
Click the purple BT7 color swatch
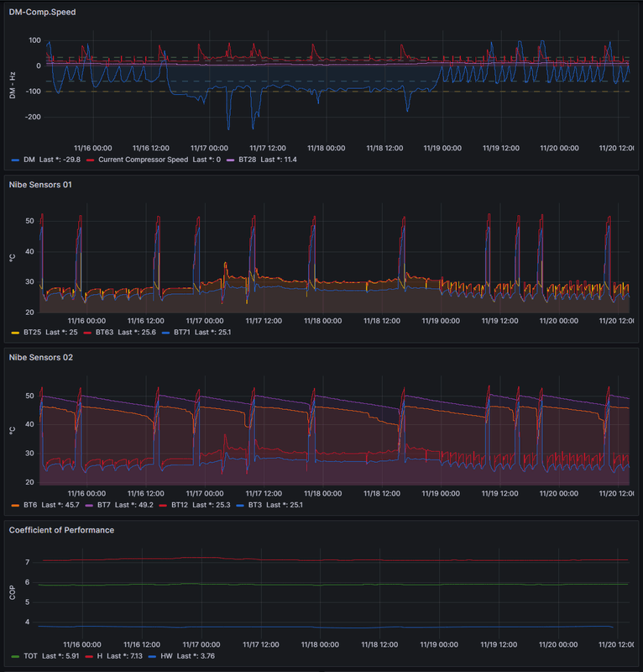tap(89, 506)
